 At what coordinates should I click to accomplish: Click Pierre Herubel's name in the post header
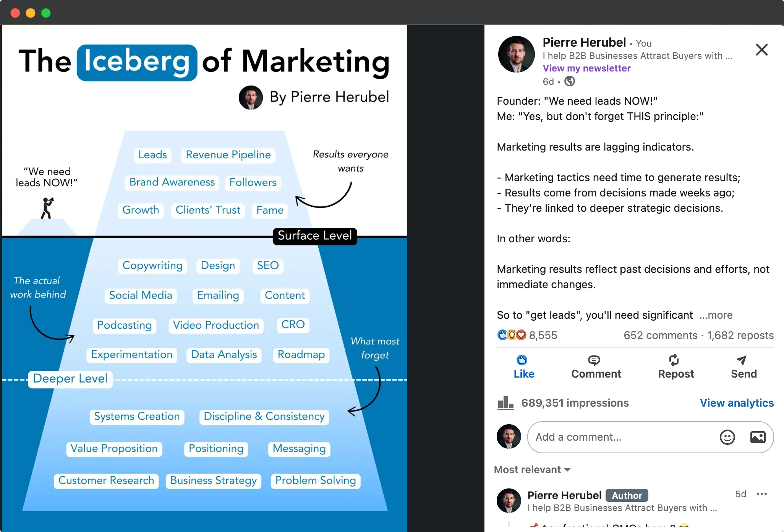pyautogui.click(x=584, y=42)
